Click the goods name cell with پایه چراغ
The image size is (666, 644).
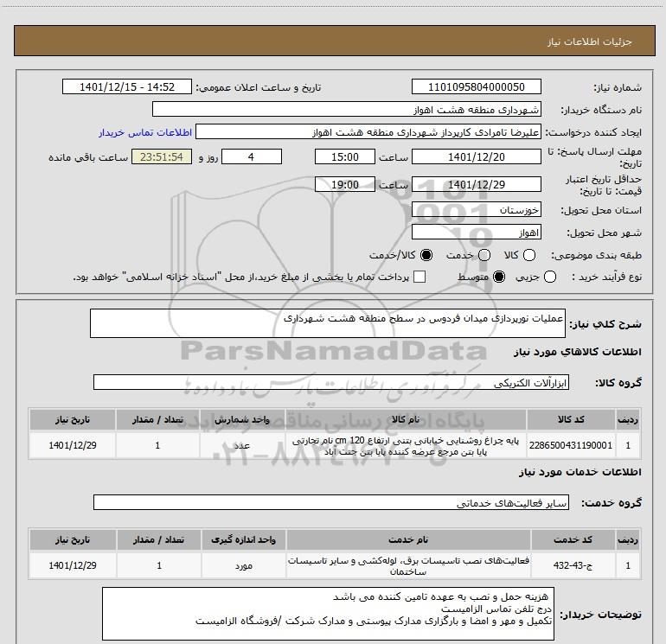[x=406, y=445]
